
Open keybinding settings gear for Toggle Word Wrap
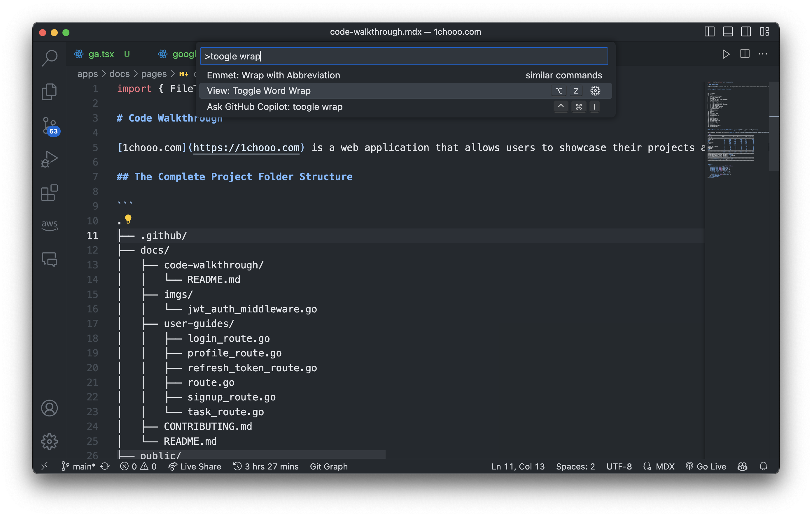pos(595,90)
